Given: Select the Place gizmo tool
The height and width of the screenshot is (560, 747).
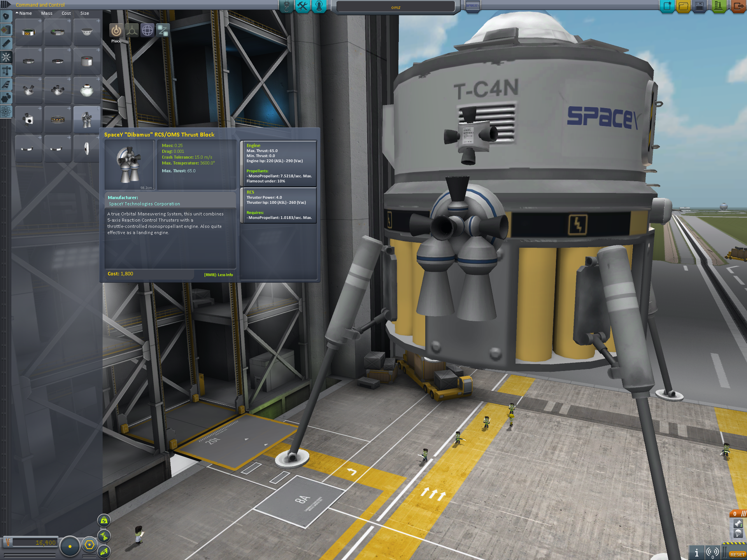Looking at the screenshot, I should 116,30.
